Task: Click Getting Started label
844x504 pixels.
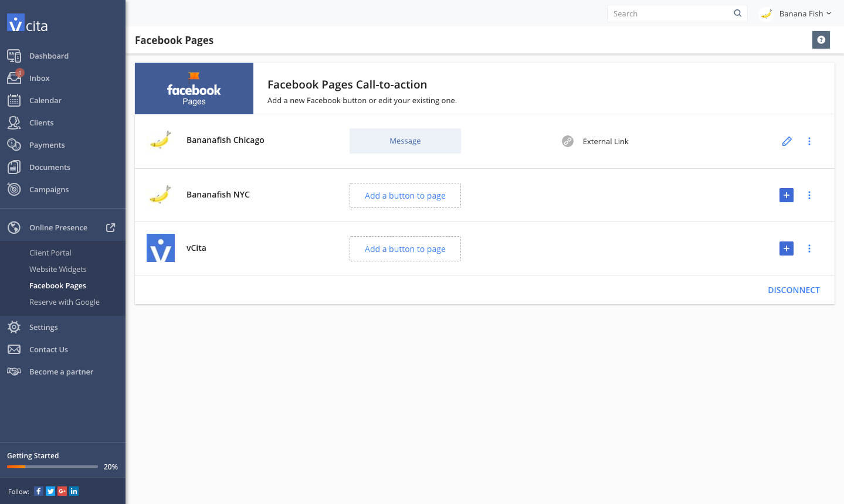Action: pyautogui.click(x=33, y=455)
